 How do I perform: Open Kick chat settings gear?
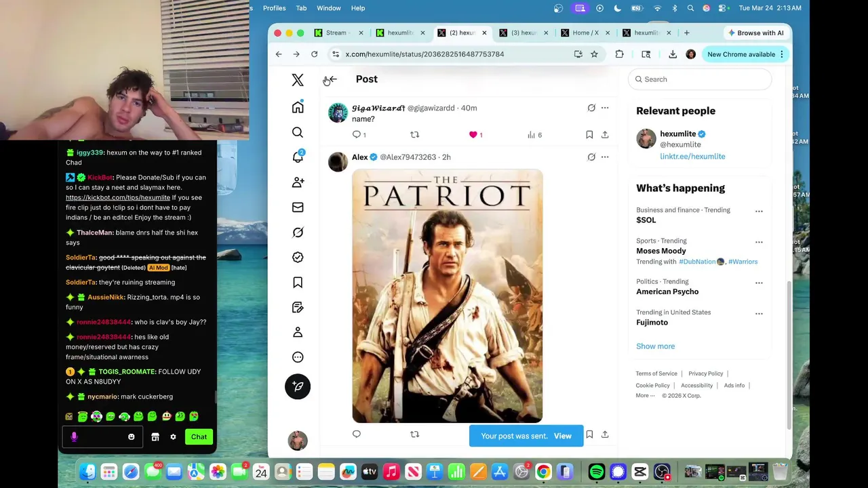(173, 437)
